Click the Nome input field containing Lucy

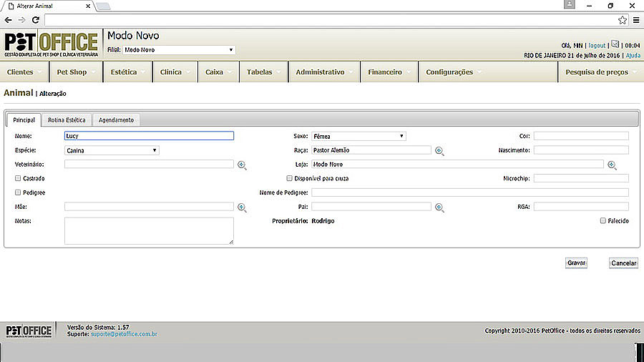(149, 136)
